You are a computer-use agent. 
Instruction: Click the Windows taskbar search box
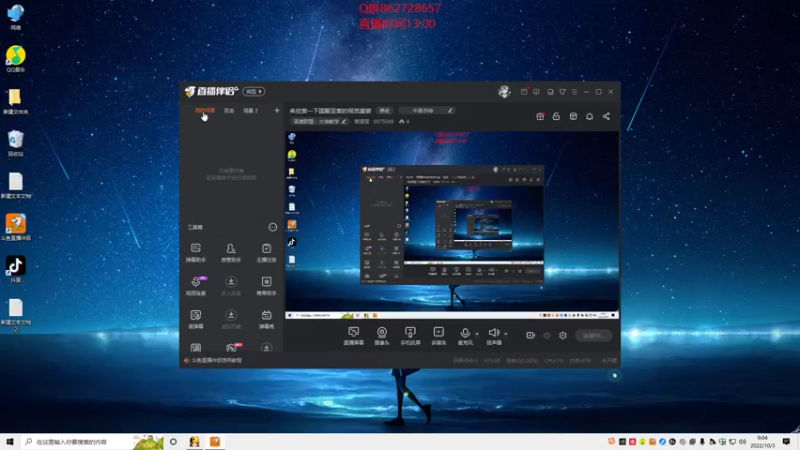tap(92, 442)
